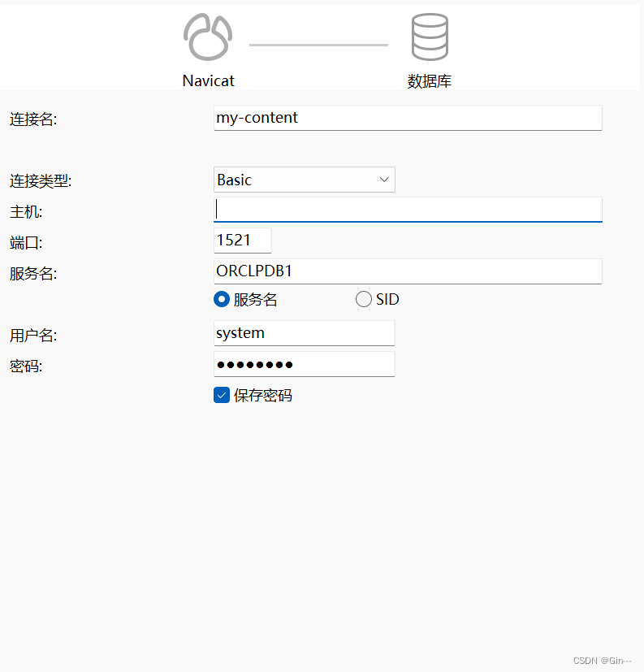Click the port field showing 1521
This screenshot has height=672, width=644.
[242, 241]
